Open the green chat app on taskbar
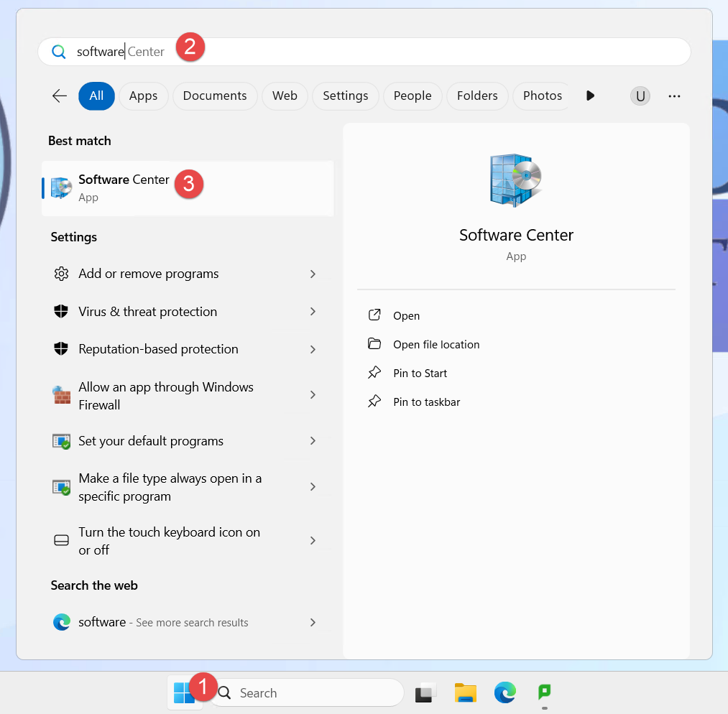This screenshot has width=728, height=714. (544, 692)
